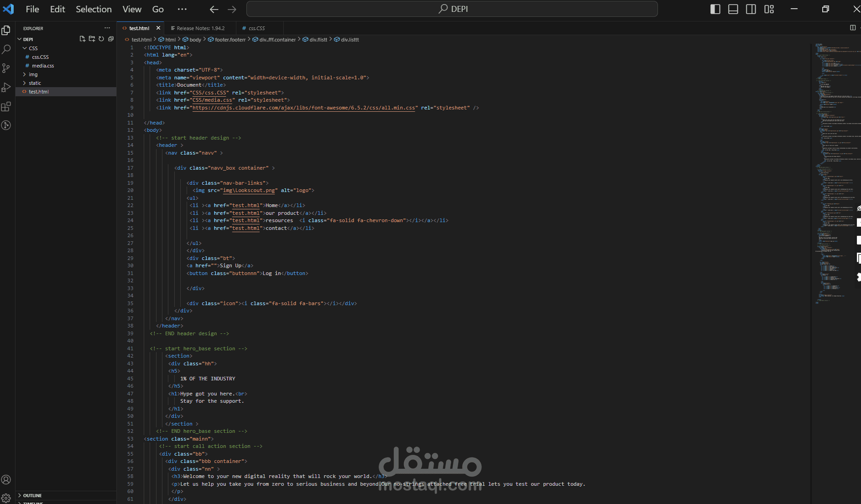Follow the CSS/media.css href link
This screenshot has width=861, height=504.
point(212,100)
